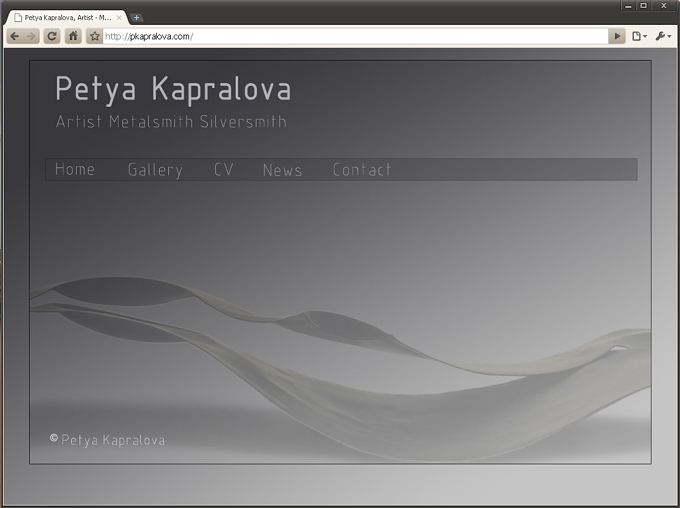Open a new tab with the plus button
This screenshot has width=680, height=508.
[x=137, y=17]
